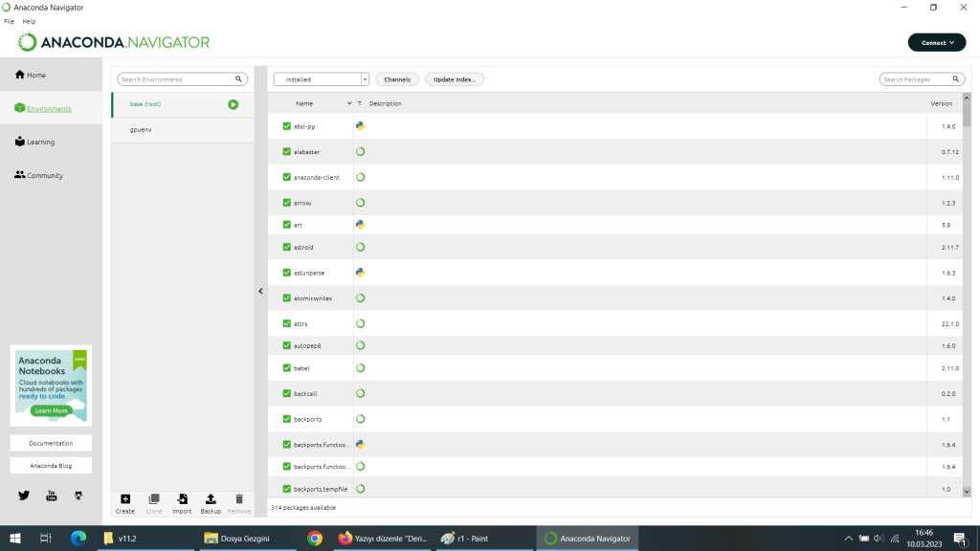Deselect the babel package checkbox

point(287,367)
